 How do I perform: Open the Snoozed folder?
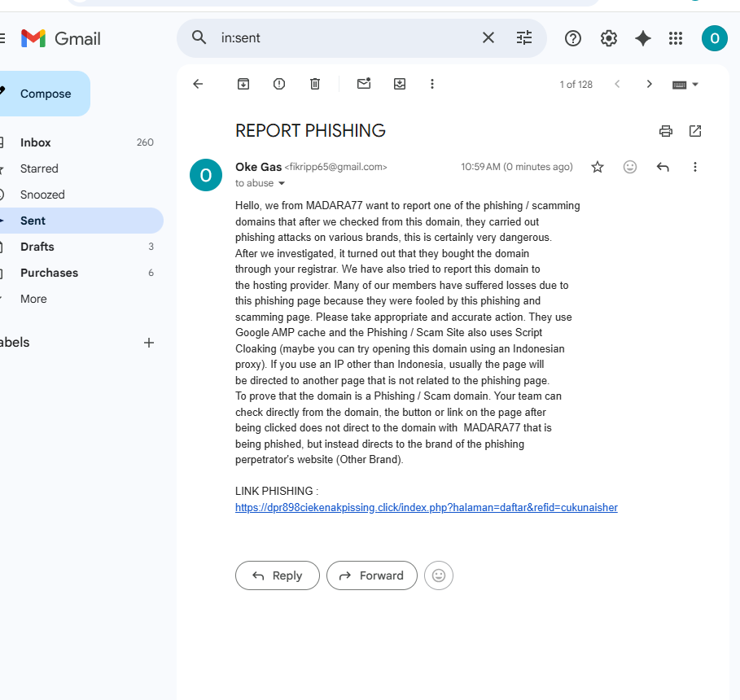(81, 195)
